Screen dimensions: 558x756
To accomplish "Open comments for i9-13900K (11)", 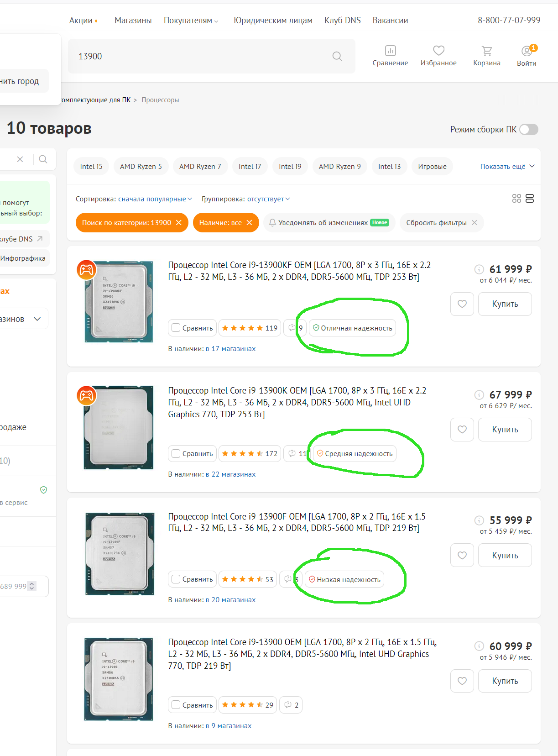I will [297, 453].
